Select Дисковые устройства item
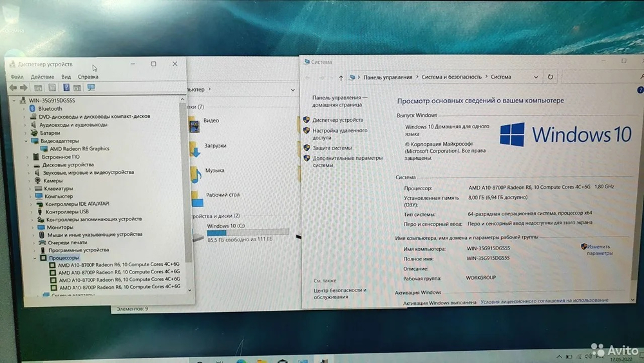This screenshot has height=363, width=644. pyautogui.click(x=68, y=165)
